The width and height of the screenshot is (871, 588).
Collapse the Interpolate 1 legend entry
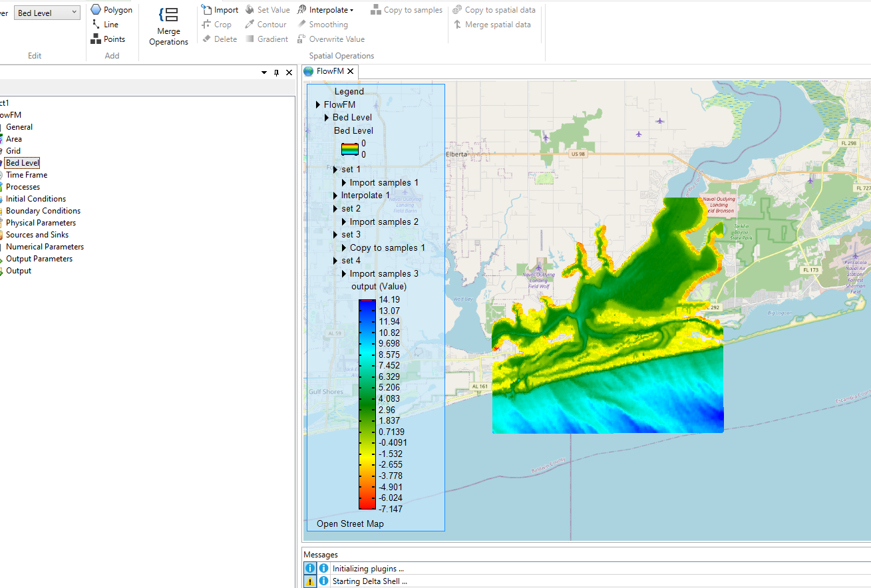[335, 196]
